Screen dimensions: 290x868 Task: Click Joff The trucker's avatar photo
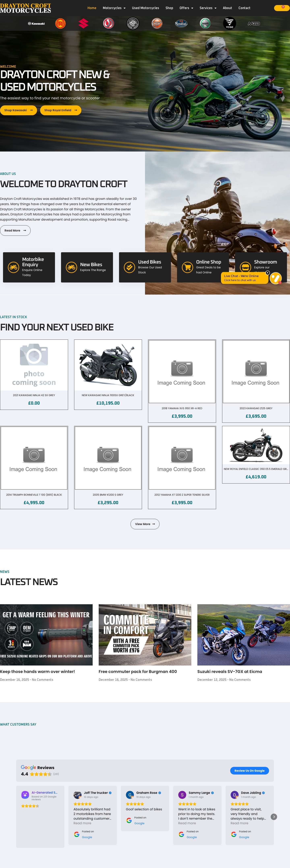tap(78, 795)
